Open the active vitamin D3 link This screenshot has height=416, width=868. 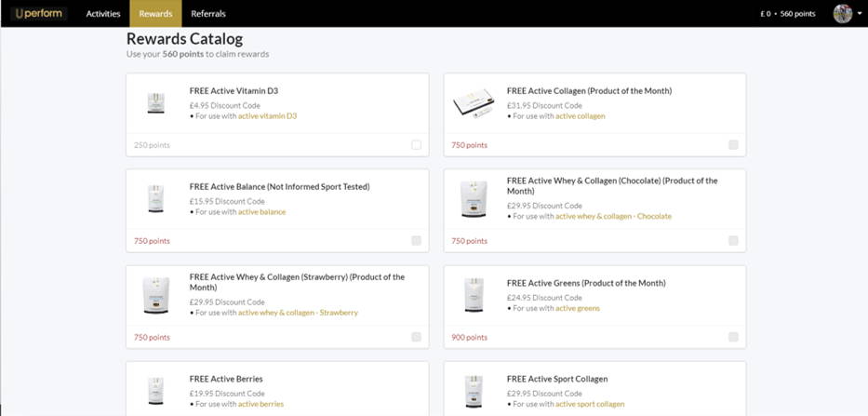[x=267, y=116]
